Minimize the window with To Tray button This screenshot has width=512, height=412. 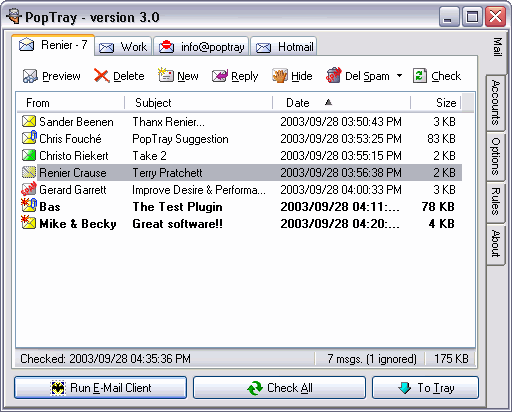click(x=425, y=388)
